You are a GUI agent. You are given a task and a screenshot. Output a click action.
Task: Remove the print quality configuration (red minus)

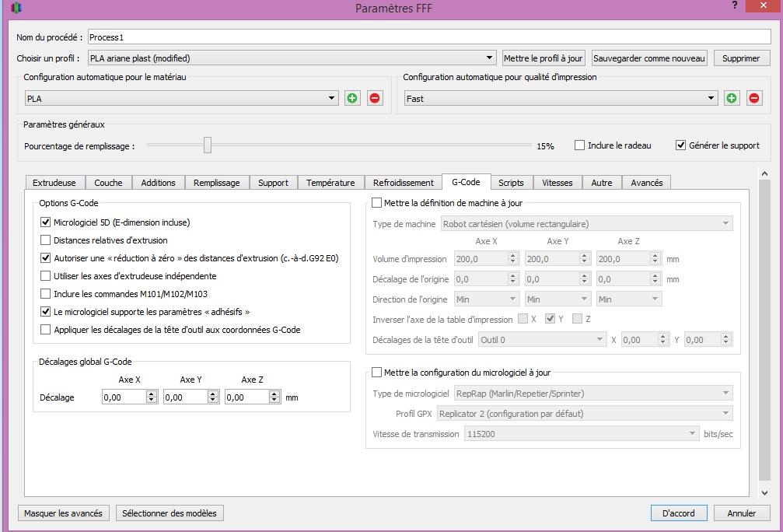click(x=754, y=98)
